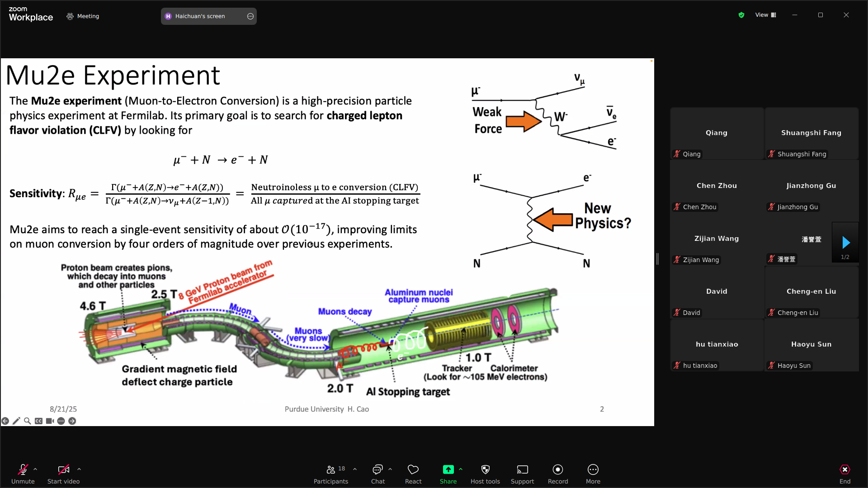The width and height of the screenshot is (868, 488).
Task: Click the 'New Physics?' label on the slide
Action: tap(603, 216)
